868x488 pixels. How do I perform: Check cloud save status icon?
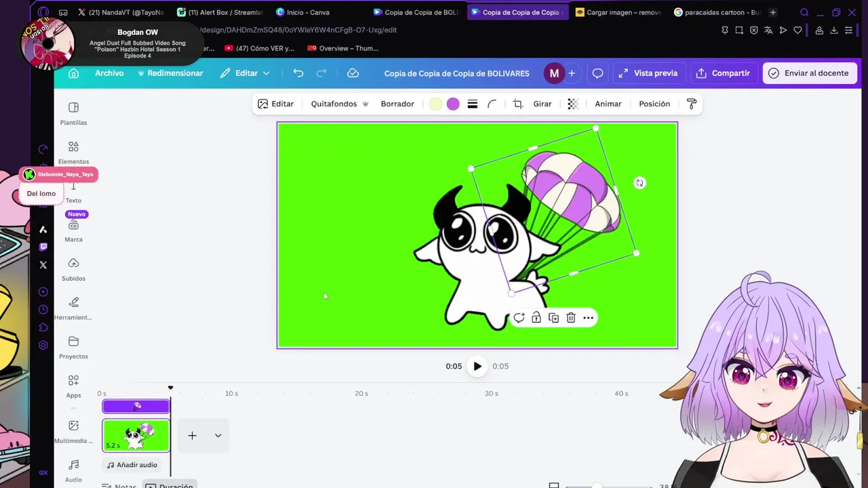tap(353, 73)
